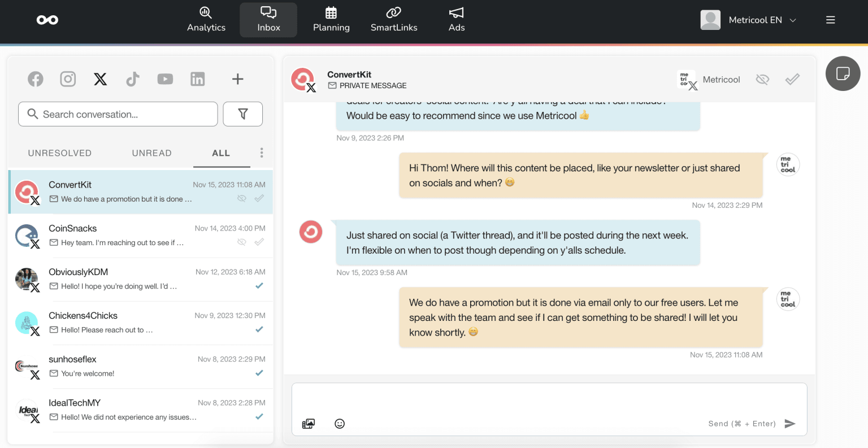Hide the CoinSnacks conversation

pos(242,241)
